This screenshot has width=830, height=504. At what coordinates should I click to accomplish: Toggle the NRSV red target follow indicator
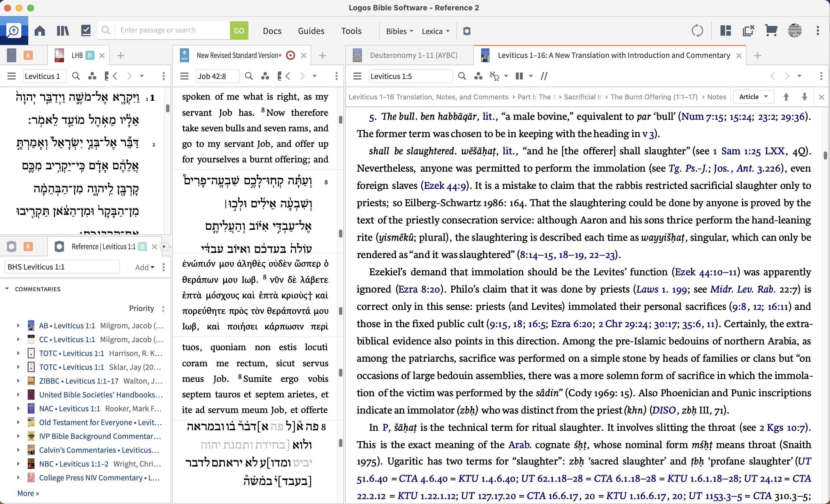click(x=290, y=55)
